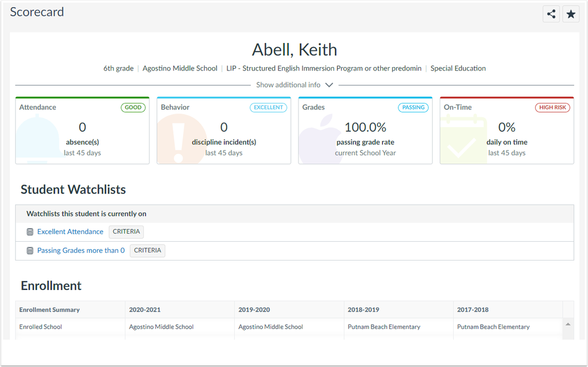This screenshot has height=367, width=588.
Task: Click the Enrolled School row label
Action: (x=41, y=327)
